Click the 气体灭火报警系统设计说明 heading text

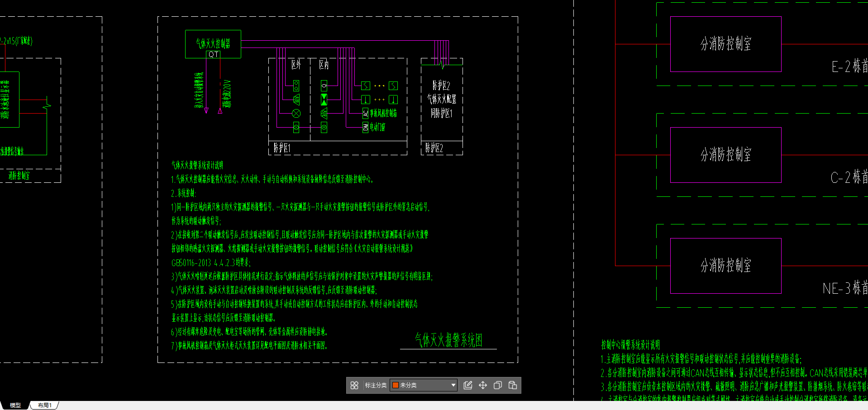pyautogui.click(x=197, y=165)
